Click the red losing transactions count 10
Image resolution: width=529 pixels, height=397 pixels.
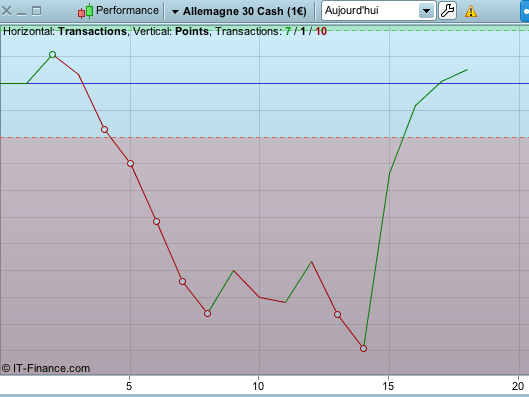point(321,31)
